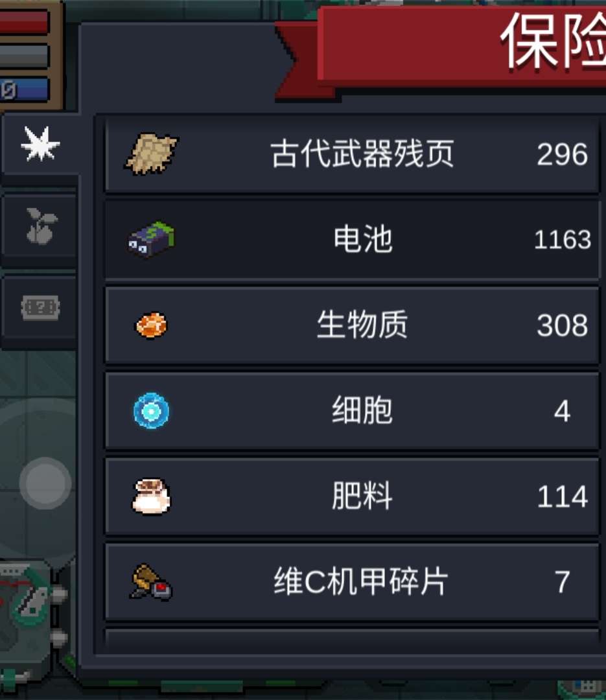Select the materials tab with white spark icon

[40, 144]
